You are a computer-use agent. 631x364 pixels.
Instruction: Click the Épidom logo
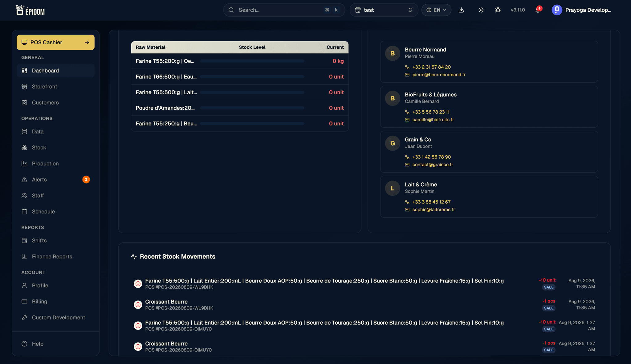(30, 10)
